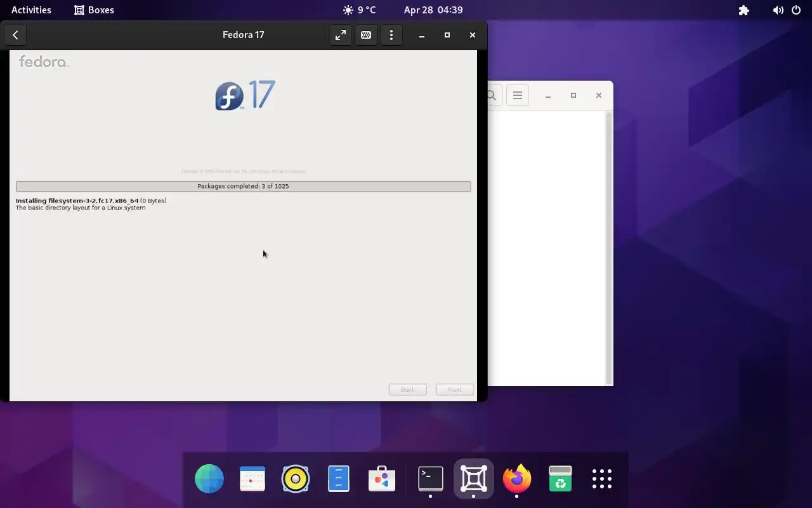Close the Fedora 17 window

[473, 35]
